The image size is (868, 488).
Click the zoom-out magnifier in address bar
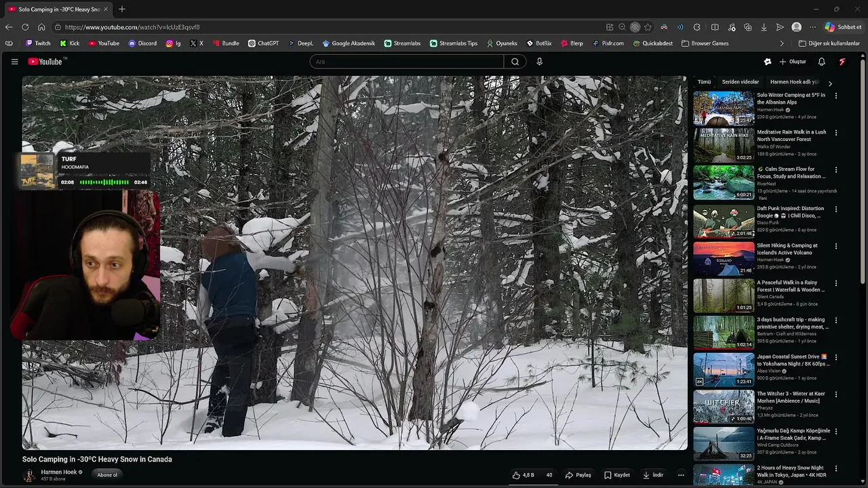click(x=622, y=27)
